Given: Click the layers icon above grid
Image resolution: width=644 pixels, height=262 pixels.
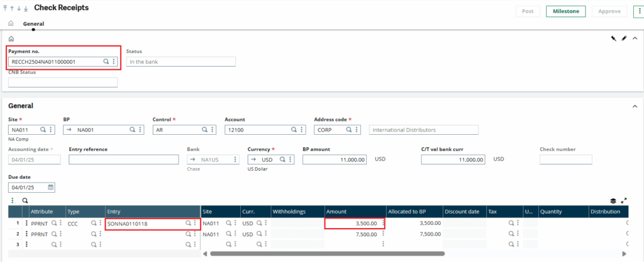Looking at the screenshot, I should [x=613, y=201].
